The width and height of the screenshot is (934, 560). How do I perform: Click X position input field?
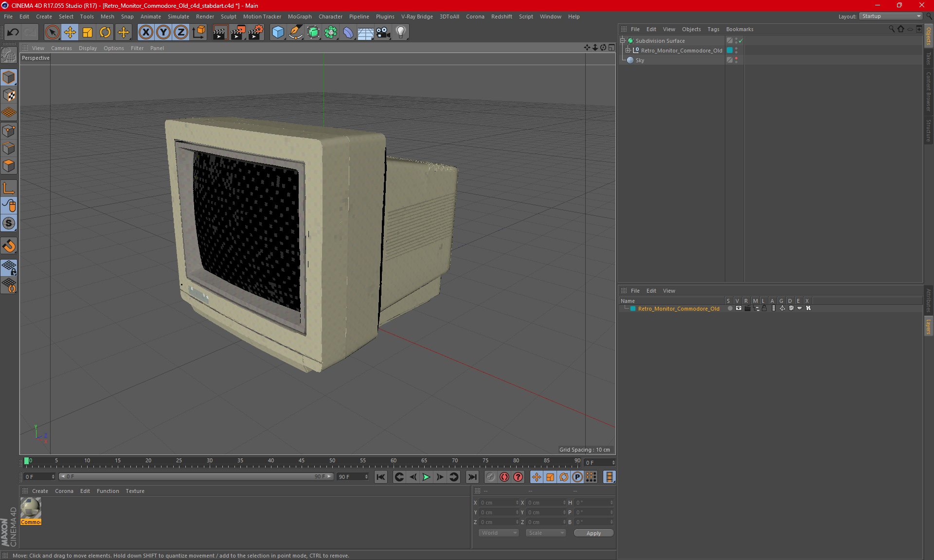pos(499,503)
